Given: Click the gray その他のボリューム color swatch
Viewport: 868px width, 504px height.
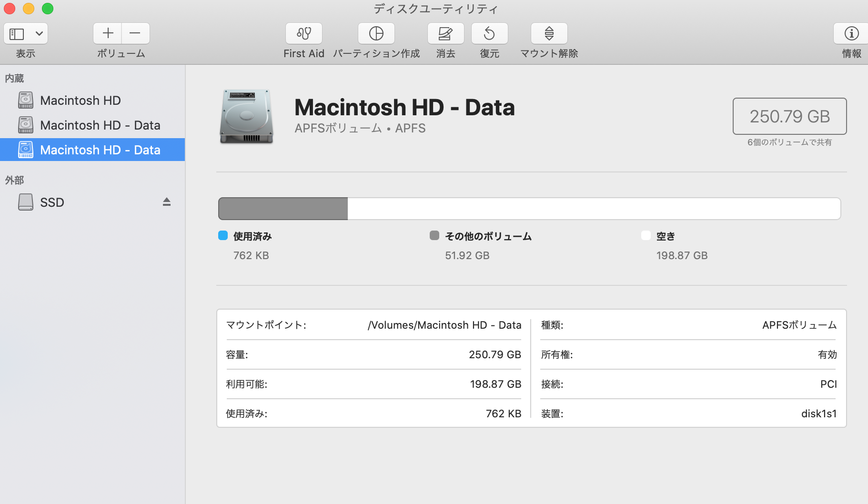Looking at the screenshot, I should coord(434,235).
